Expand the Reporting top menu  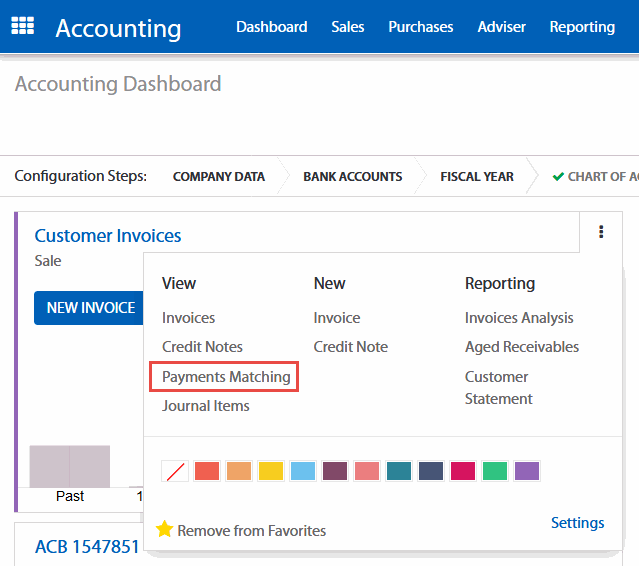pos(582,27)
